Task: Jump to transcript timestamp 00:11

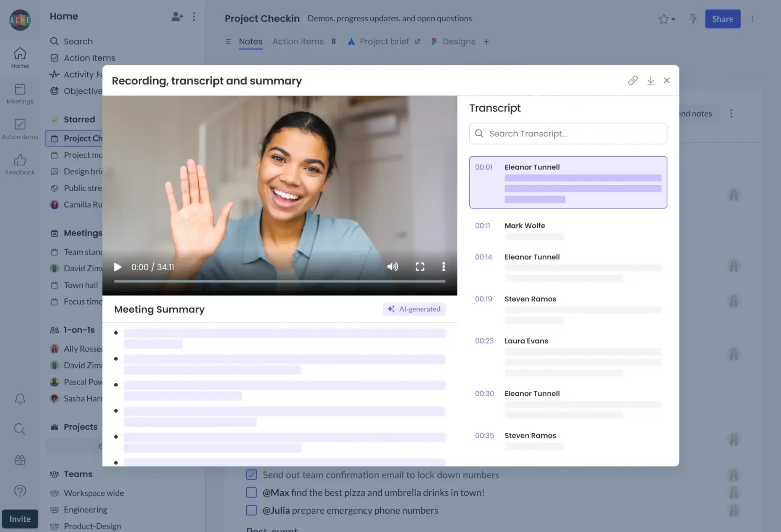Action: tap(482, 226)
